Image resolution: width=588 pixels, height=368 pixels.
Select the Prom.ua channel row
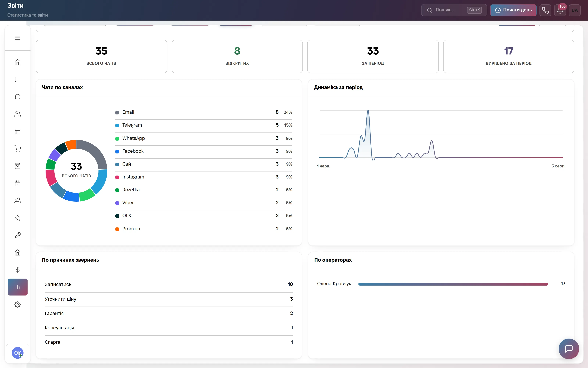point(204,229)
